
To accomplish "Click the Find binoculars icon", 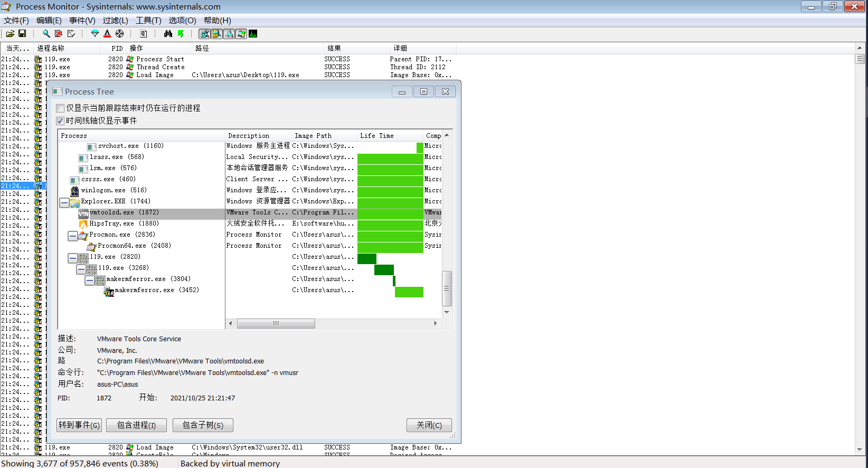I will pos(168,34).
